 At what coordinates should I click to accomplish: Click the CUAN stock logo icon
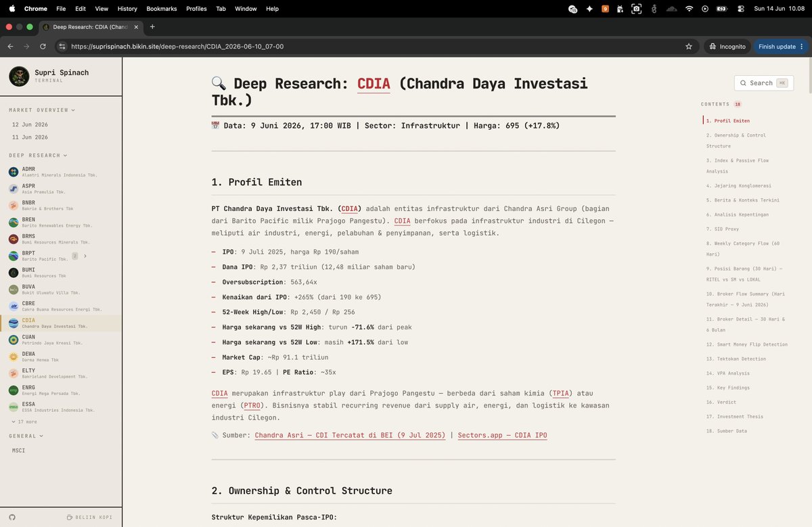(x=14, y=340)
